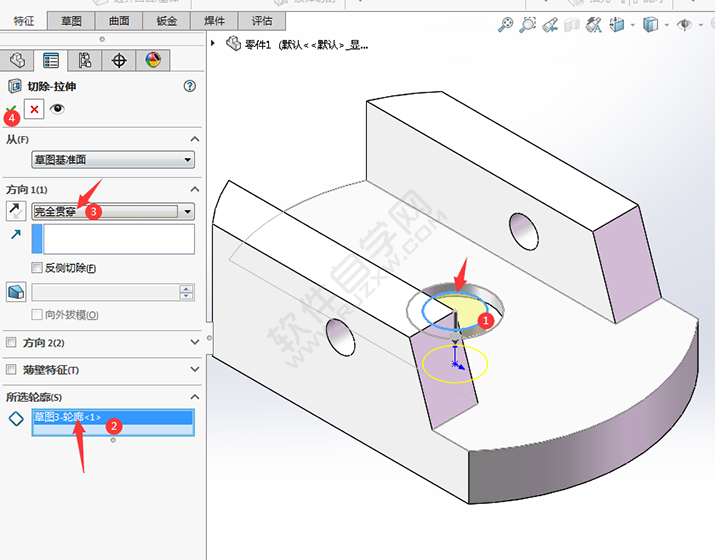Image resolution: width=715 pixels, height=560 pixels.
Task: Toggle the 向外拔模(O) checkbox
Action: [x=37, y=314]
